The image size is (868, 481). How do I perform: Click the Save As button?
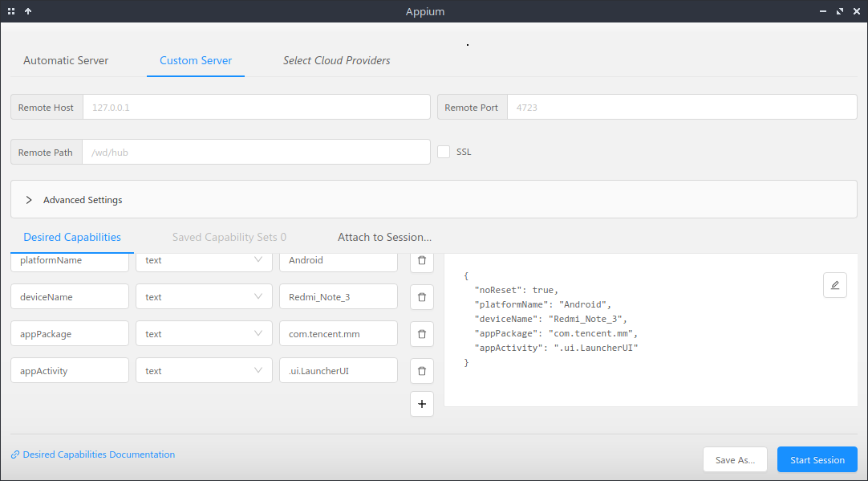[735, 460]
